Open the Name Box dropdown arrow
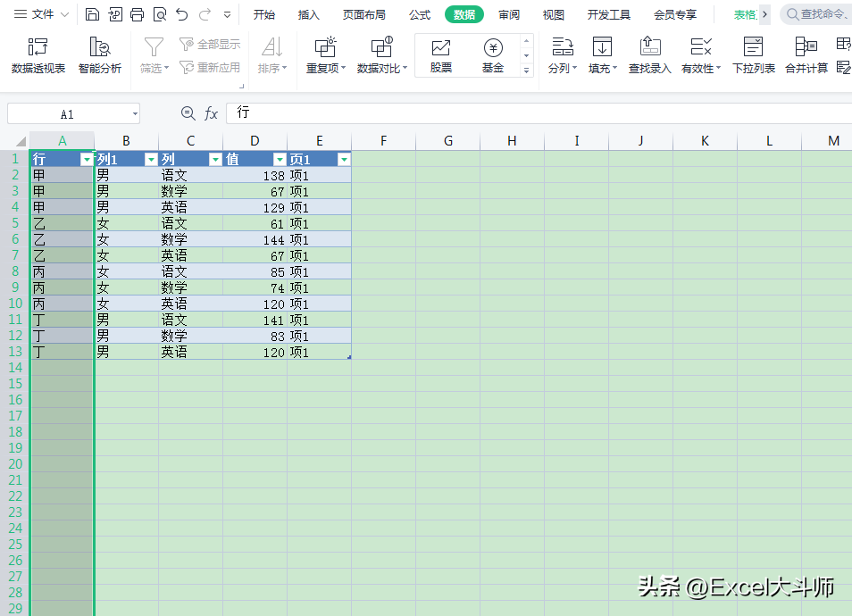The height and width of the screenshot is (616, 852). pos(135,114)
